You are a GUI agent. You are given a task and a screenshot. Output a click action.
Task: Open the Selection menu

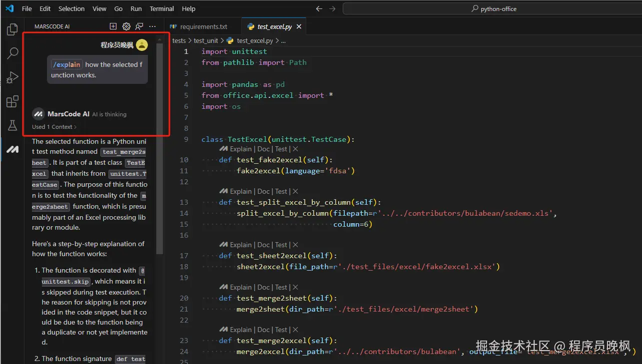(x=71, y=8)
